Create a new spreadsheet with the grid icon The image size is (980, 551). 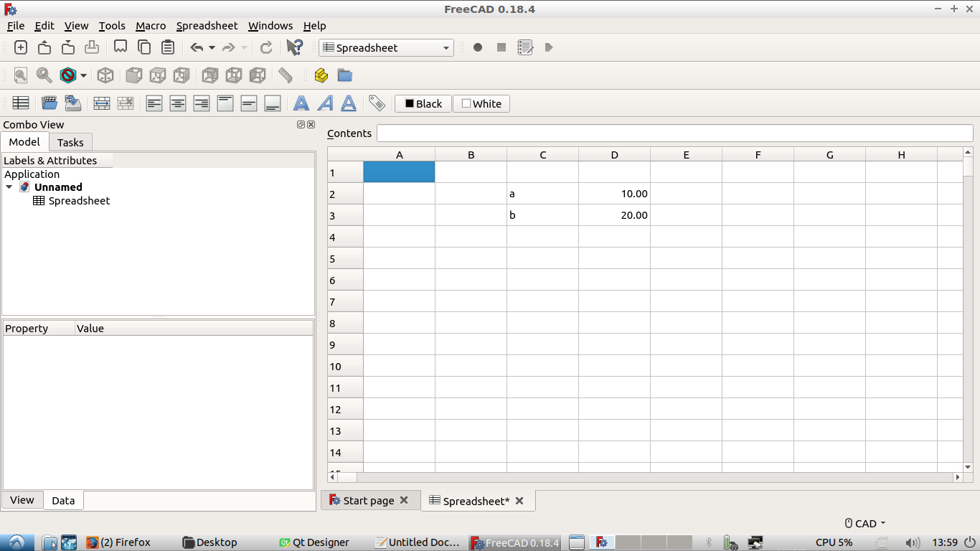[21, 103]
